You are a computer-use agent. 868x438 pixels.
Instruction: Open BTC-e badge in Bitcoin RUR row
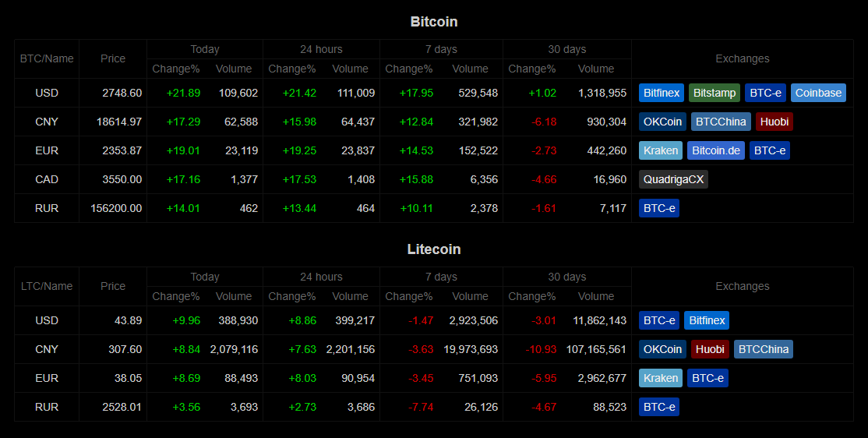click(658, 208)
